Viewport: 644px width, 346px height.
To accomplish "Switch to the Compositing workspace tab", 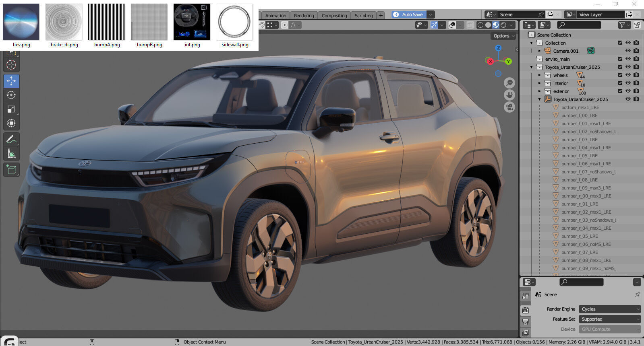I will tap(334, 16).
